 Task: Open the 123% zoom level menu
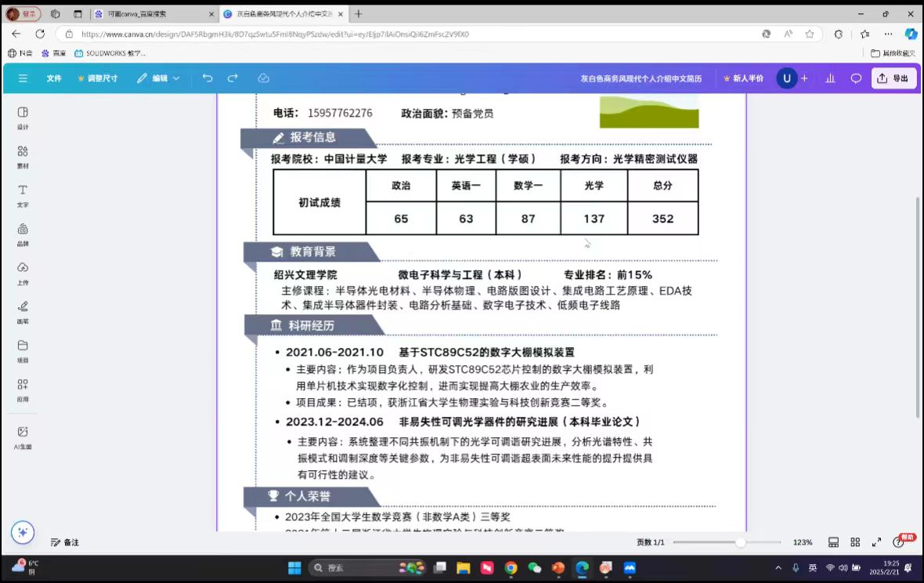tap(803, 542)
